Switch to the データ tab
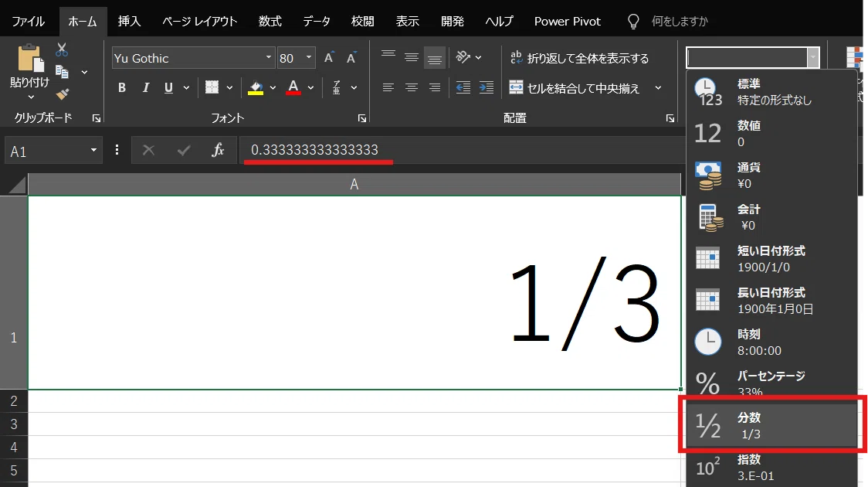Screen dimensions: 868x487 tap(317, 22)
